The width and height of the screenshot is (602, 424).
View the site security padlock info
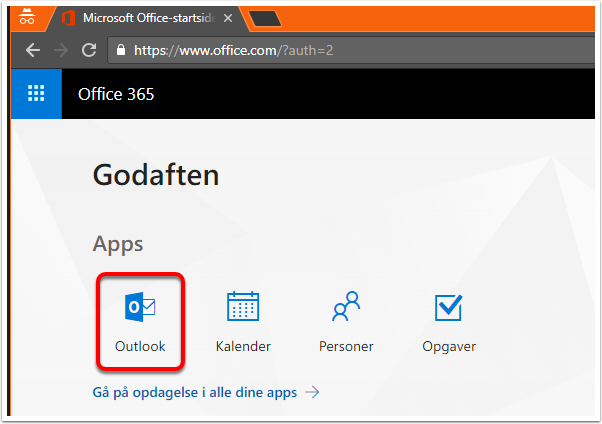click(121, 50)
